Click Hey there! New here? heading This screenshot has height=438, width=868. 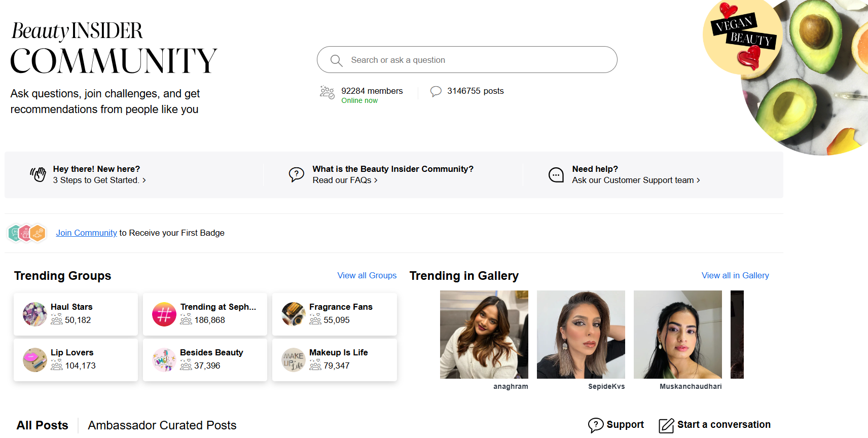tap(96, 169)
